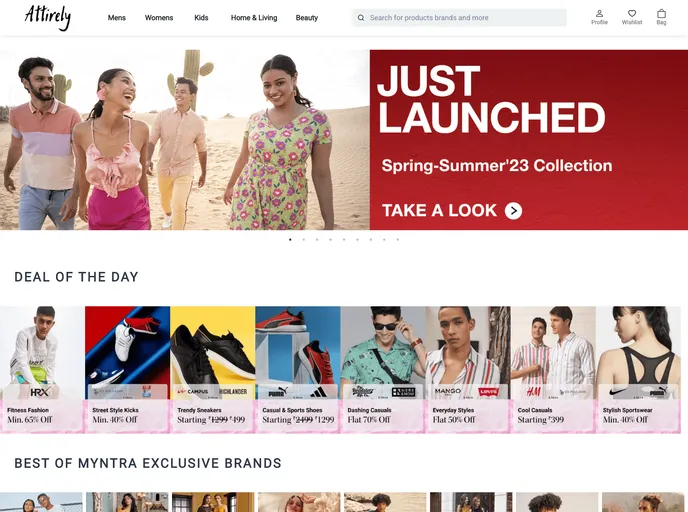The width and height of the screenshot is (688, 512).
Task: Click the DEAL OF THE DAY heading
Action: coord(76,277)
